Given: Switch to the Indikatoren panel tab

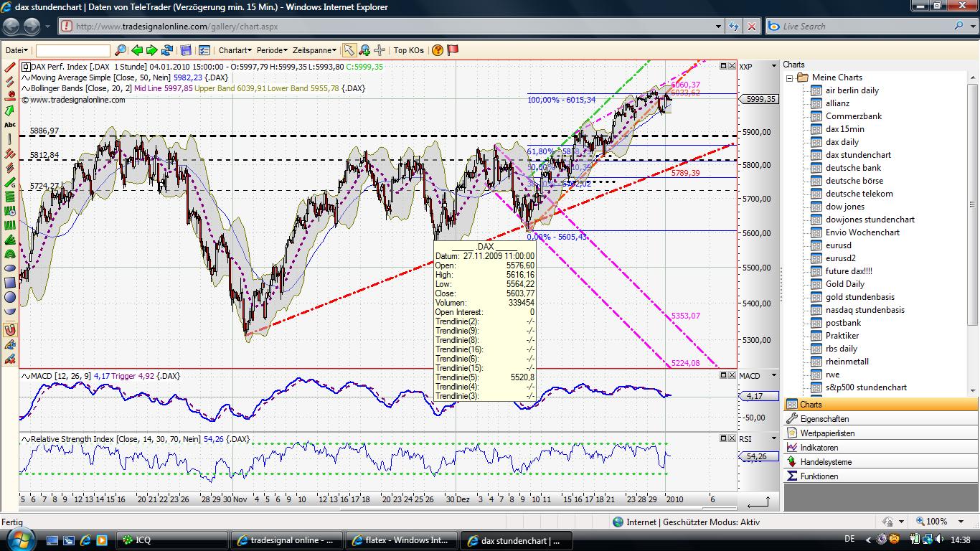Looking at the screenshot, I should 819,448.
